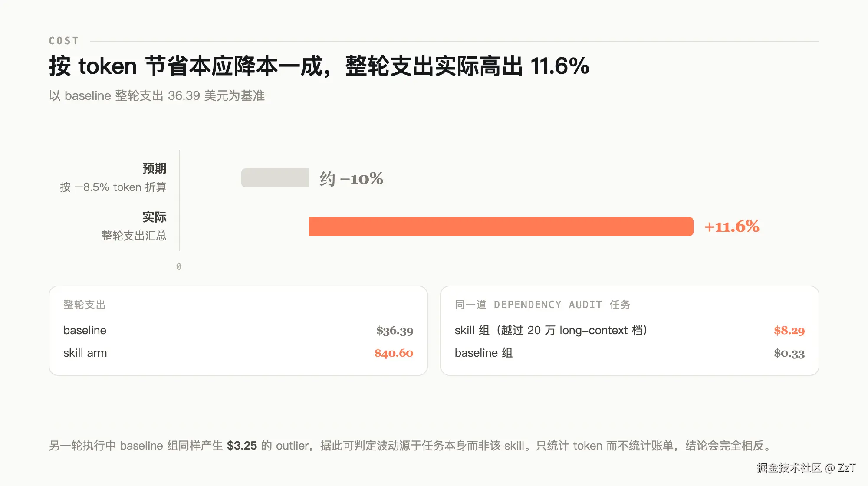Click the gray expected savings bar
Viewport: 868px width, 486px height.
pyautogui.click(x=275, y=178)
